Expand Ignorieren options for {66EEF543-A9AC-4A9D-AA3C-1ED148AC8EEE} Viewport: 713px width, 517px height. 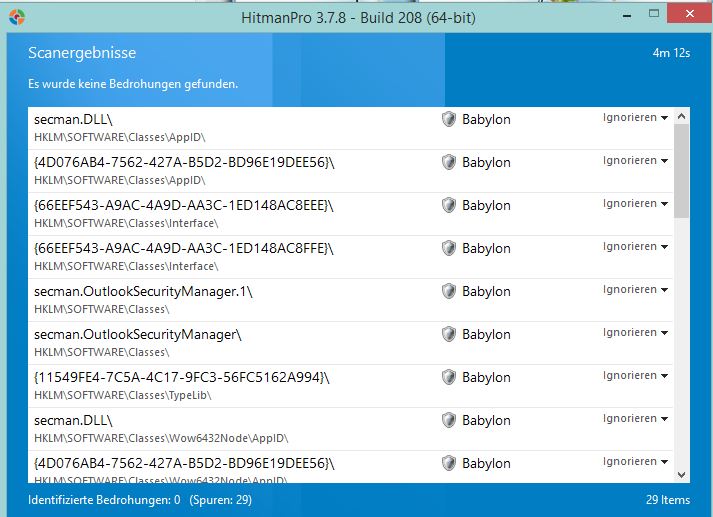coord(635,203)
